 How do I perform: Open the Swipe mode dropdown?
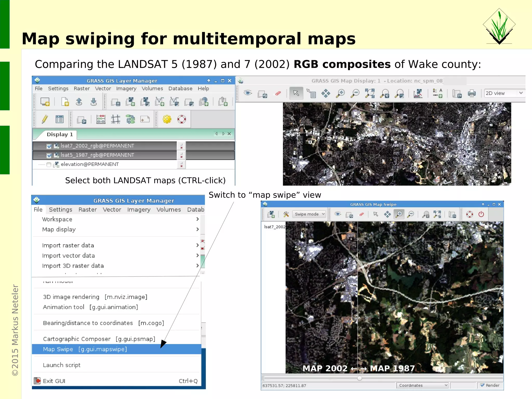pos(309,214)
